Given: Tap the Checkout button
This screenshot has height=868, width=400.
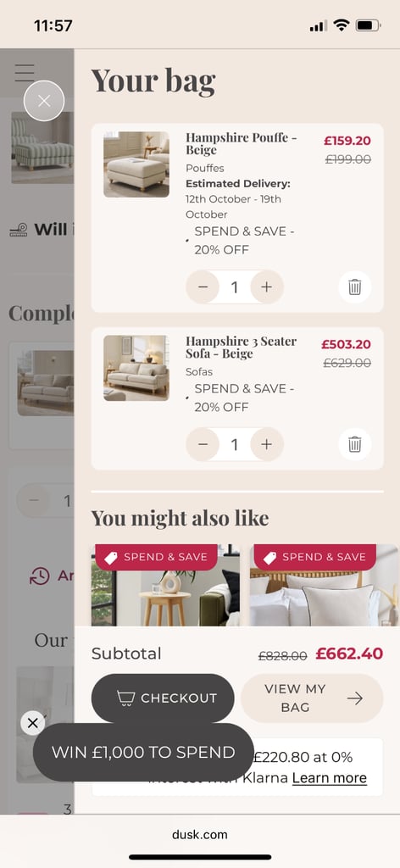Looking at the screenshot, I should (163, 698).
